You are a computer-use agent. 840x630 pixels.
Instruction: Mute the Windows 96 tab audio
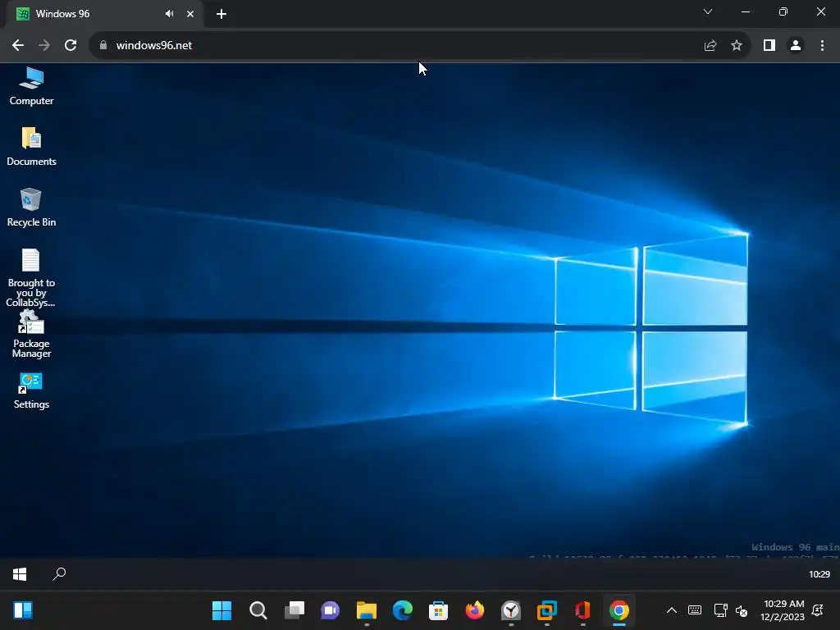[169, 14]
